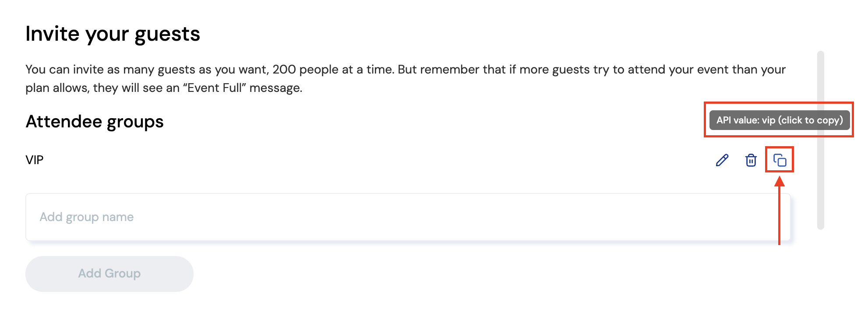Viewport: 868px width, 323px height.
Task: Click the red arrow pointing at copy icon
Action: tap(779, 210)
